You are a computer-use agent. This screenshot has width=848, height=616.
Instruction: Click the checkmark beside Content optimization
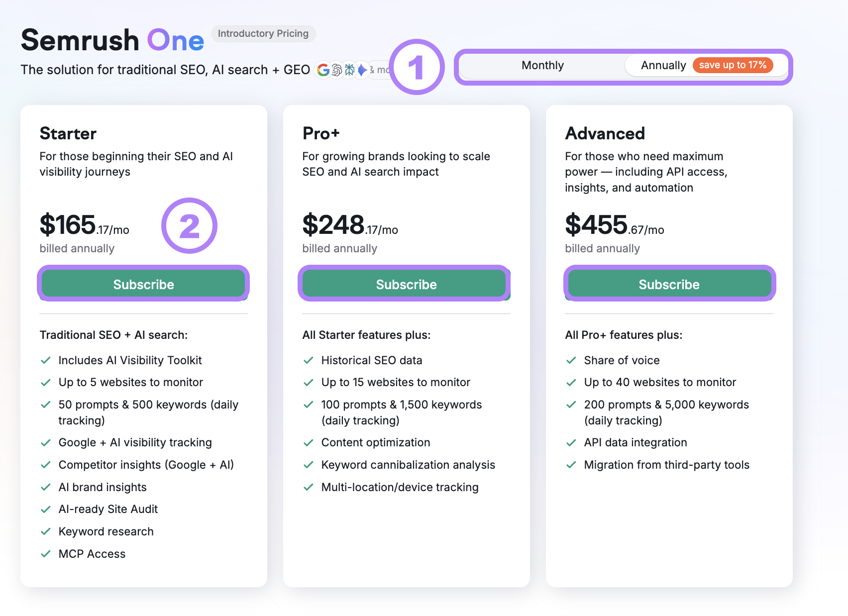pos(309,442)
